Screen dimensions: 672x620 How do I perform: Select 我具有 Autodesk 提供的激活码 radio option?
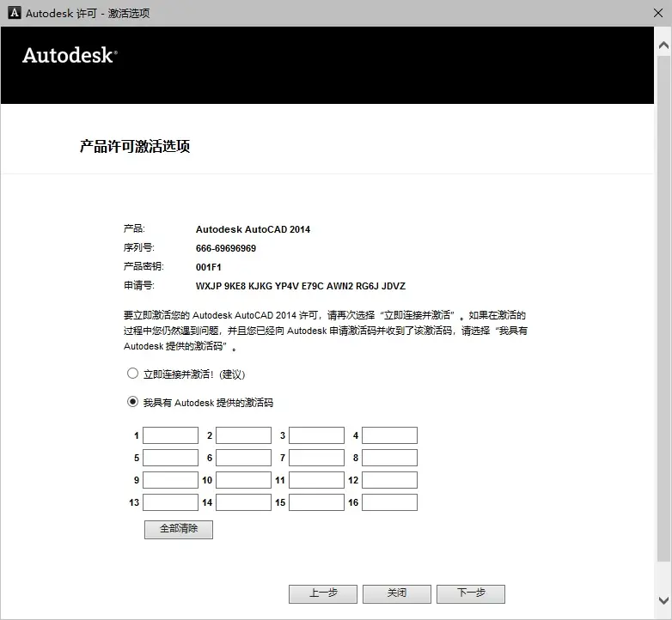pyautogui.click(x=132, y=402)
